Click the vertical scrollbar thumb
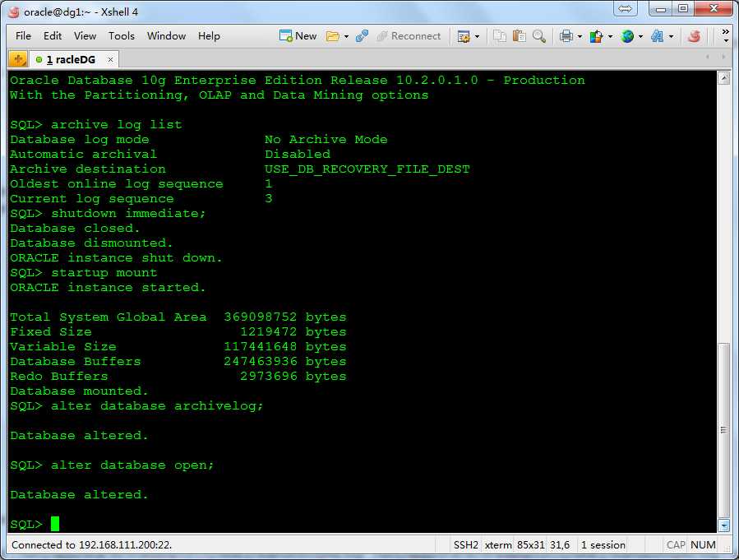 724,429
